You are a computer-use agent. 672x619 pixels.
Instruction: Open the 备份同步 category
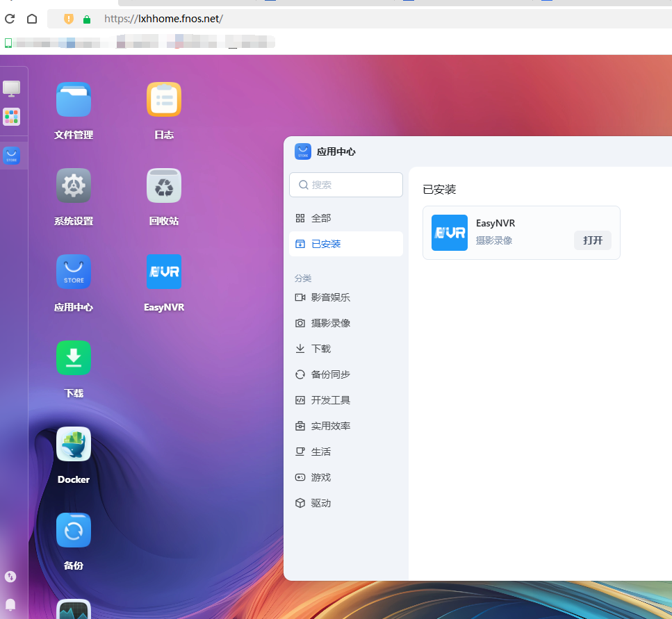(346, 374)
